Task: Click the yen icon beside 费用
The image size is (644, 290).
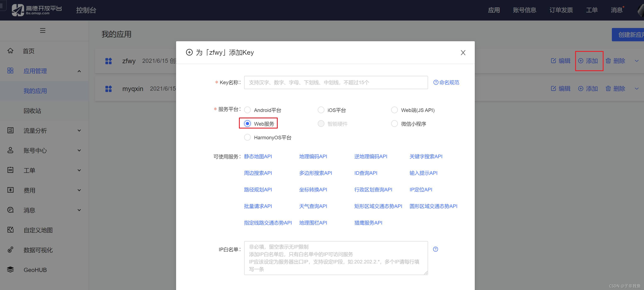Action: (10, 190)
